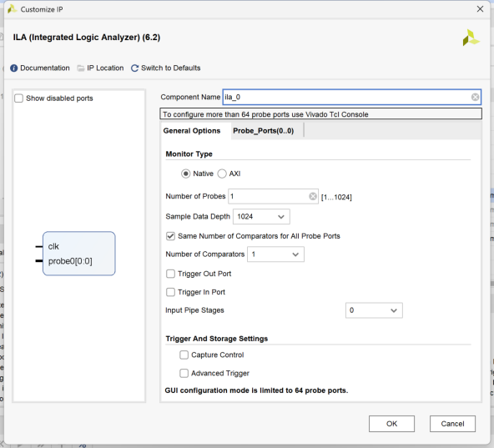Select the AXI monitor type

[222, 174]
